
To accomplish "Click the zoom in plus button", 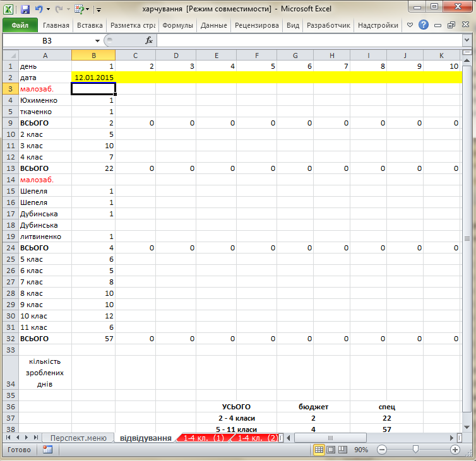I will coord(455,450).
